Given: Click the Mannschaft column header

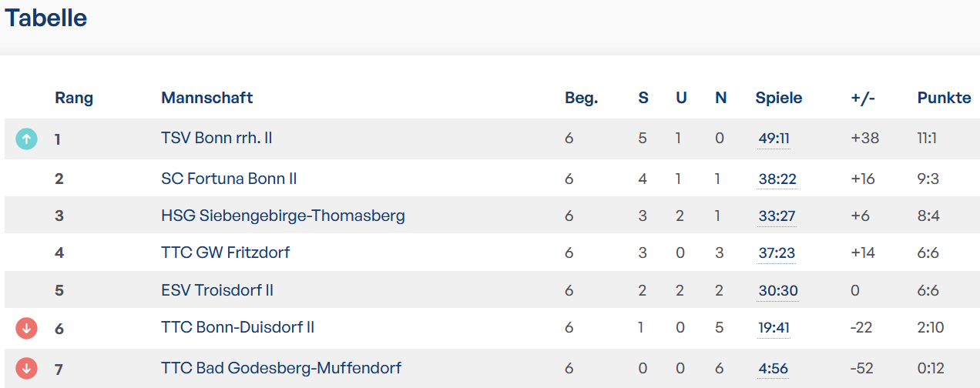Looking at the screenshot, I should tap(206, 98).
